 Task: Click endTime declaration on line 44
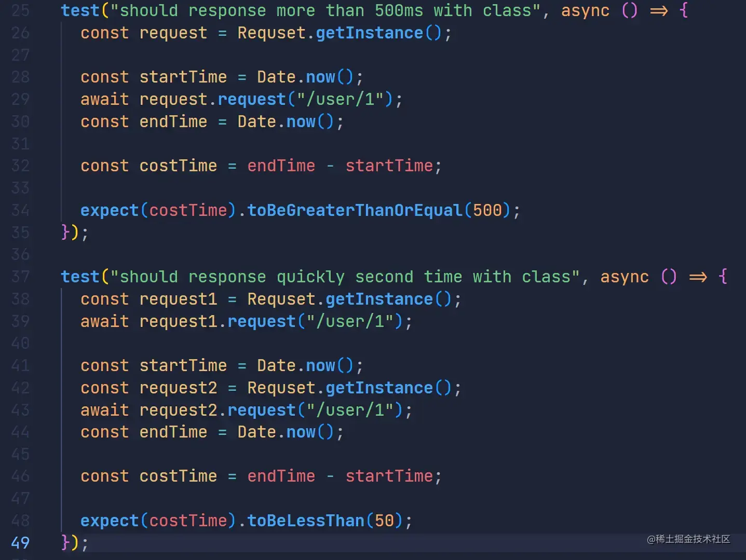(173, 432)
